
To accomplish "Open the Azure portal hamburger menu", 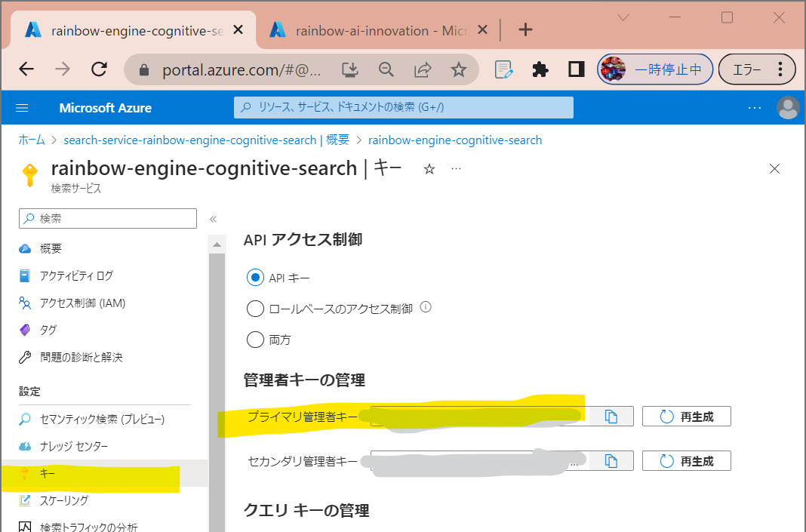I will click(22, 108).
